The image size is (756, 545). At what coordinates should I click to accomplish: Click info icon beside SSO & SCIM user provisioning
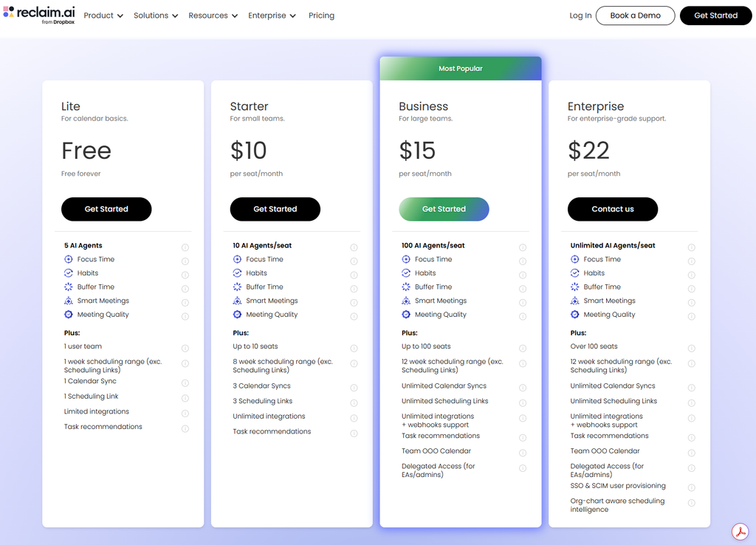(x=691, y=487)
